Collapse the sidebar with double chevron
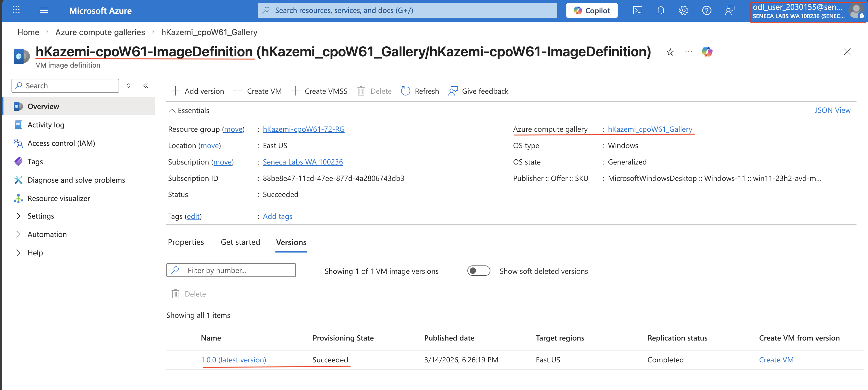This screenshot has width=868, height=390. click(146, 85)
